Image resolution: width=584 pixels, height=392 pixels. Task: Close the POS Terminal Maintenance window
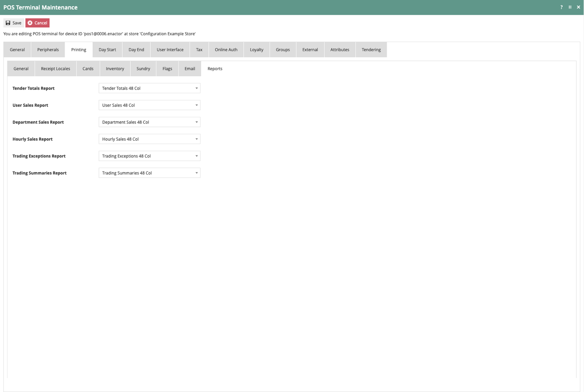578,7
